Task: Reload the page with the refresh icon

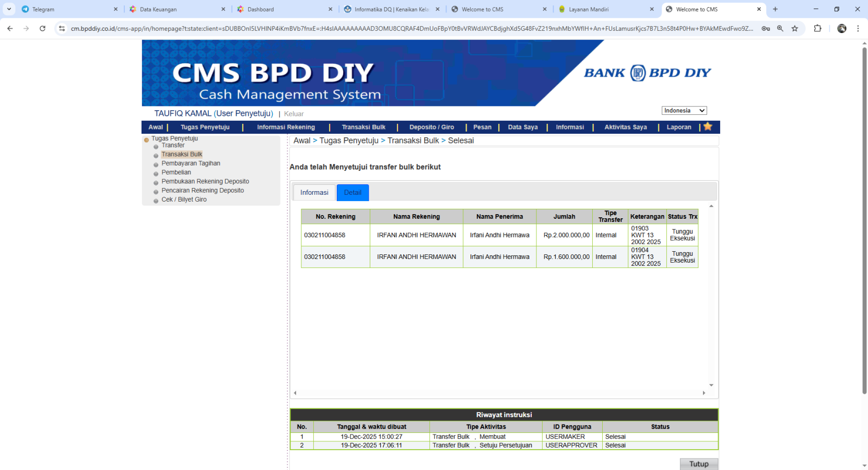Action: pyautogui.click(x=42, y=29)
